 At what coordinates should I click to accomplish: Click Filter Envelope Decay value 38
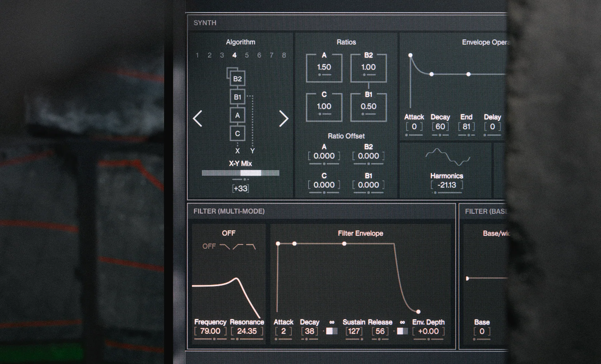(310, 331)
